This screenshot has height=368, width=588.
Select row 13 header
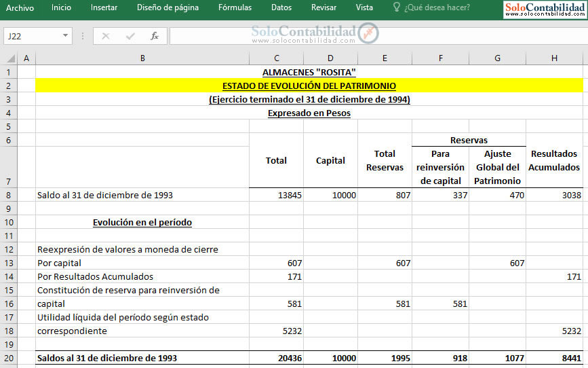click(9, 263)
